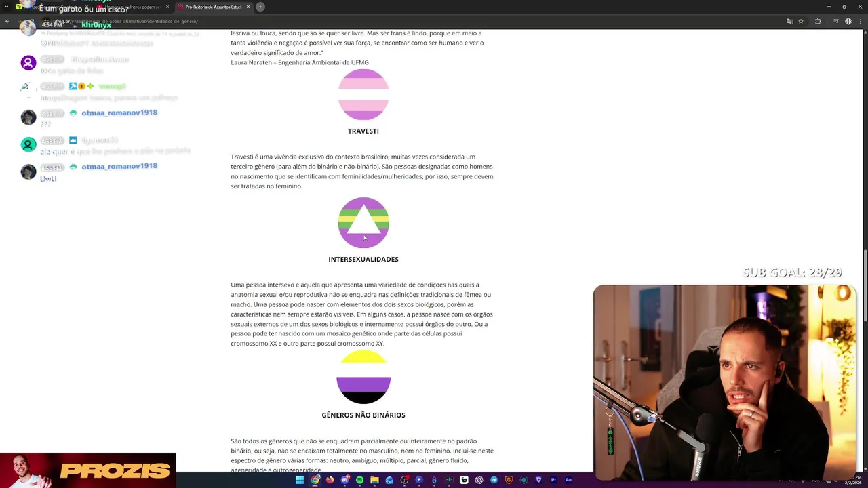Screen dimensions: 868x488
Task: Open Discord from the taskbar
Action: pyautogui.click(x=345, y=480)
